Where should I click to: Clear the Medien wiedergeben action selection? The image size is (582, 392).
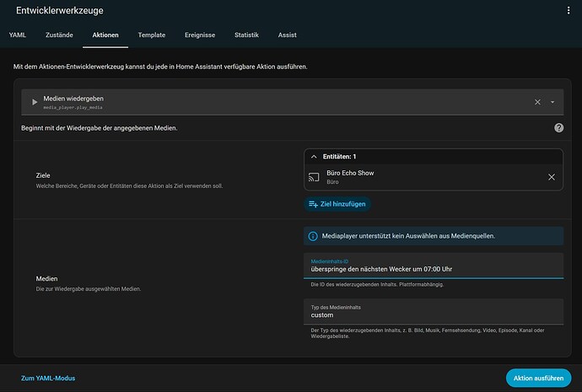point(537,102)
